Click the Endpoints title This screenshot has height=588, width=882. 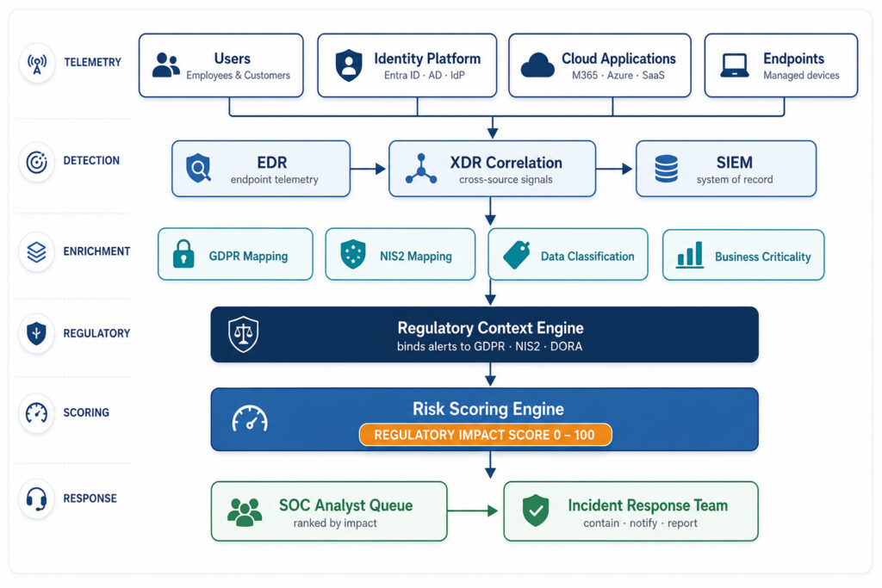[793, 59]
